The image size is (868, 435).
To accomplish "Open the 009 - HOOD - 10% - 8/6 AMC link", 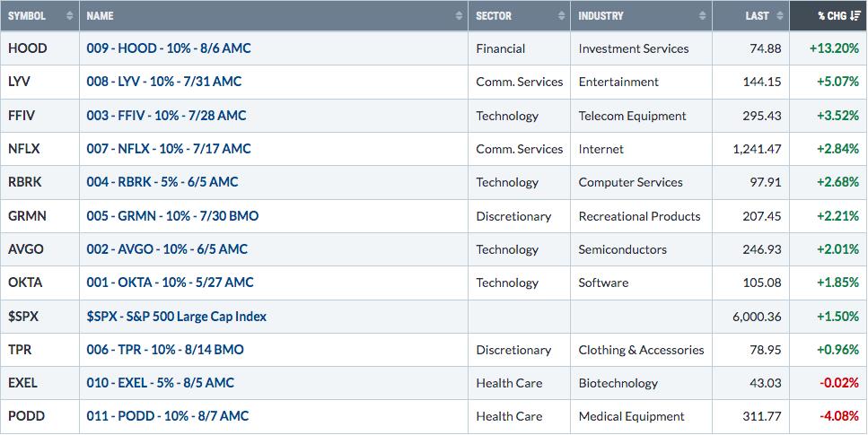I will [x=168, y=48].
